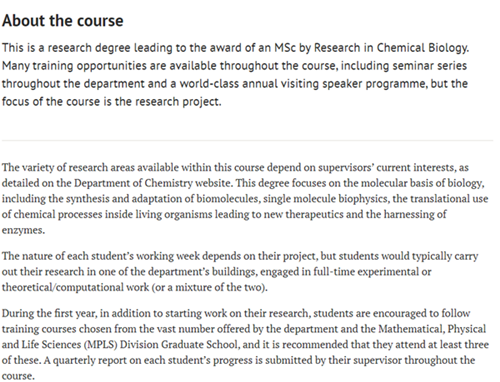Click the final word "course." at bottom
The height and width of the screenshot is (382, 500).
click(18, 376)
